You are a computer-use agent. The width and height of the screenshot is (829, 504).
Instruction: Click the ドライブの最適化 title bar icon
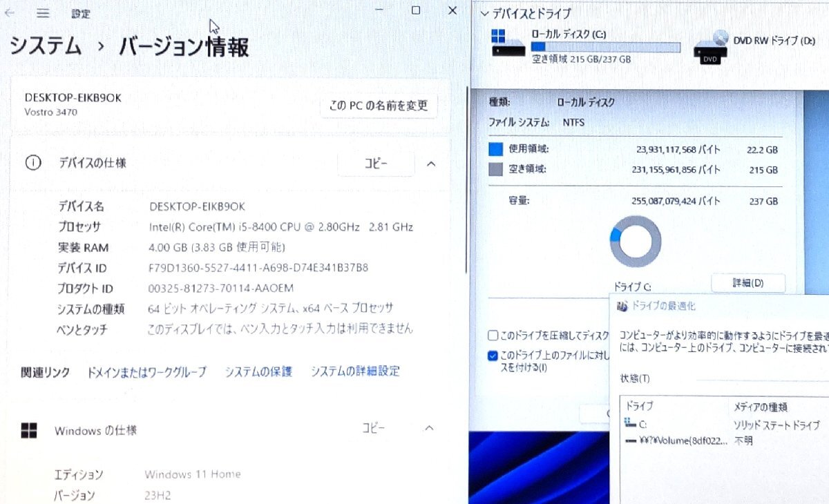pos(621,305)
